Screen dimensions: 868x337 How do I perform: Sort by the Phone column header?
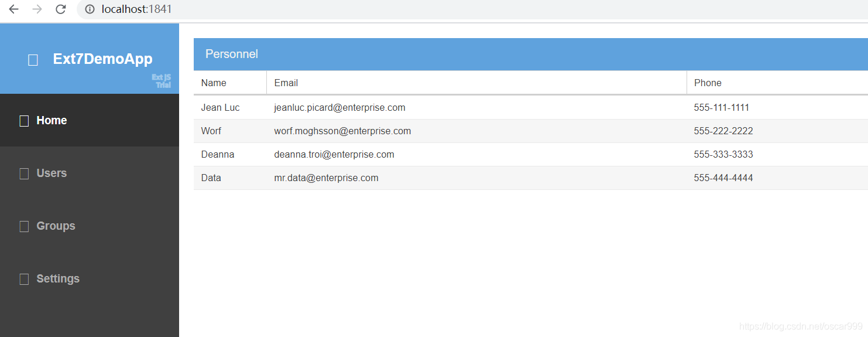[x=777, y=83]
